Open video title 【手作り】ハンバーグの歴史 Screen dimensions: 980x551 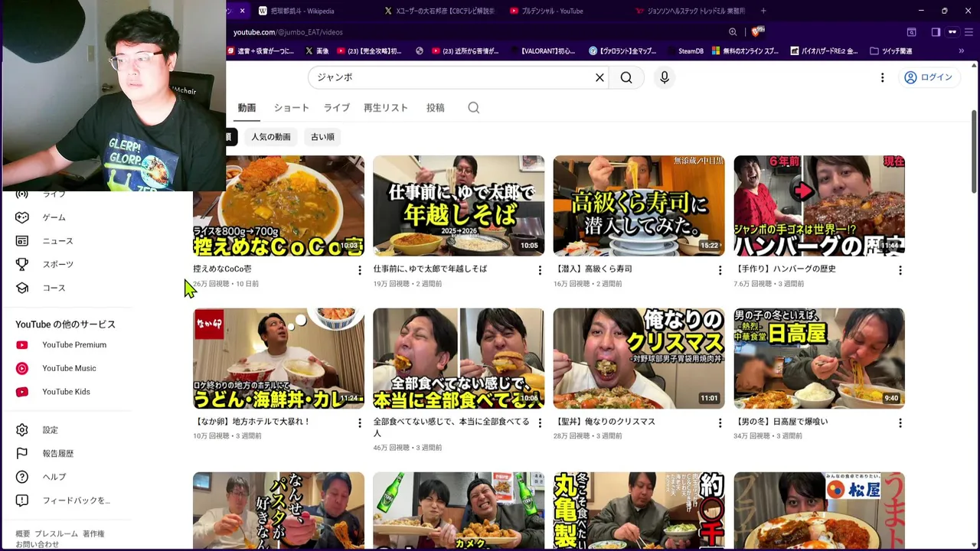(785, 269)
